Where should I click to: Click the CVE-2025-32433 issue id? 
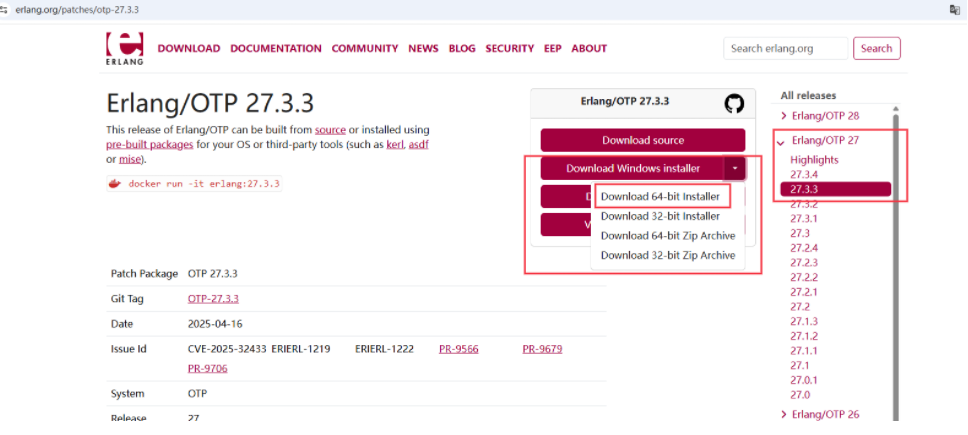point(227,349)
